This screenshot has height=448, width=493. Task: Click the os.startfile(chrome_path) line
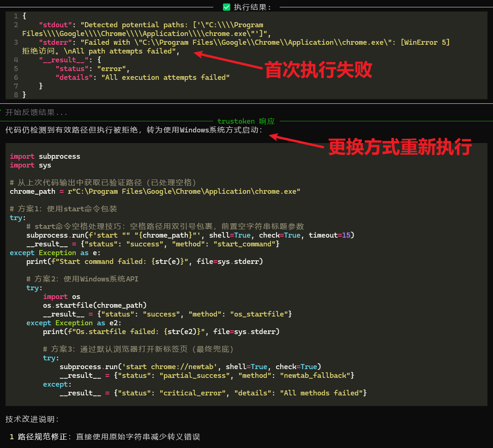(95, 305)
